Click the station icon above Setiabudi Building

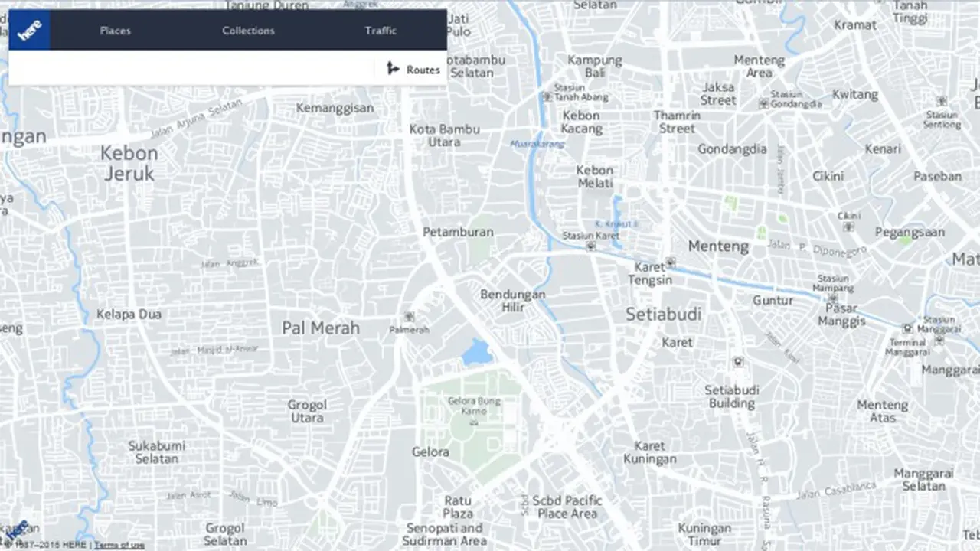(737, 361)
